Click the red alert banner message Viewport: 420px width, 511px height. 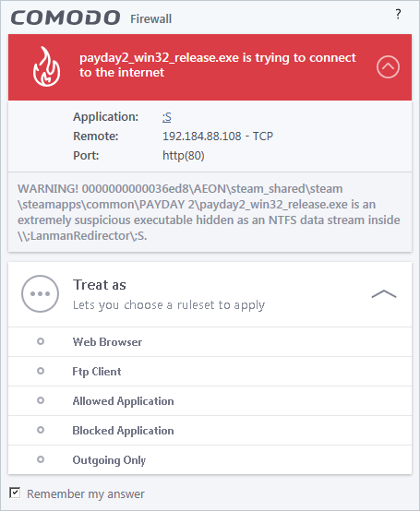click(x=218, y=65)
